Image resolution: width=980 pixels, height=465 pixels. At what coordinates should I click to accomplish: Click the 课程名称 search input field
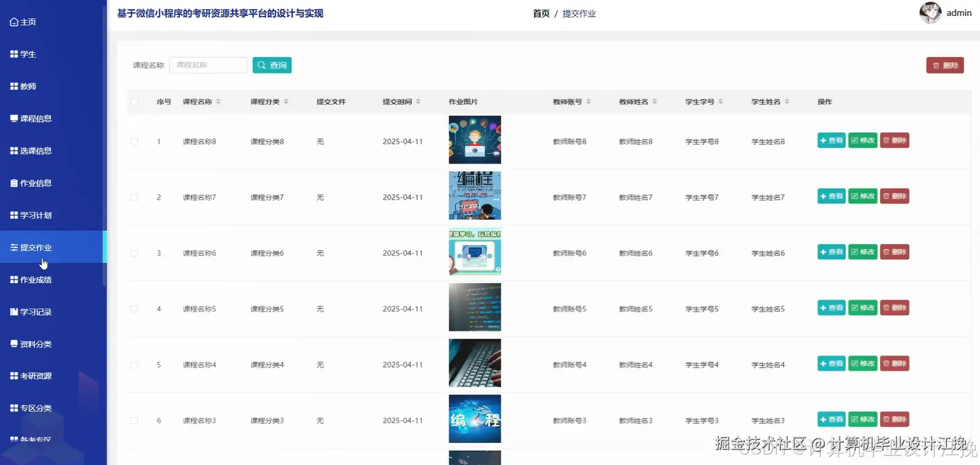209,65
